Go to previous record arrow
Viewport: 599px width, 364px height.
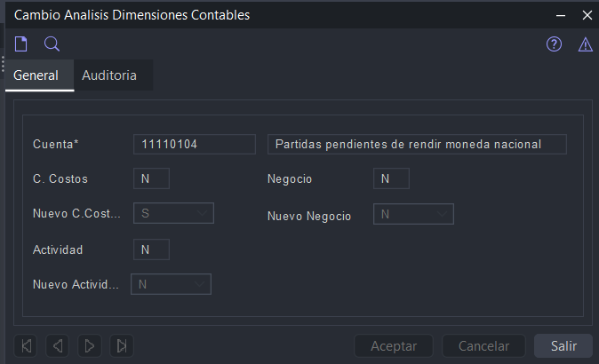pos(58,345)
